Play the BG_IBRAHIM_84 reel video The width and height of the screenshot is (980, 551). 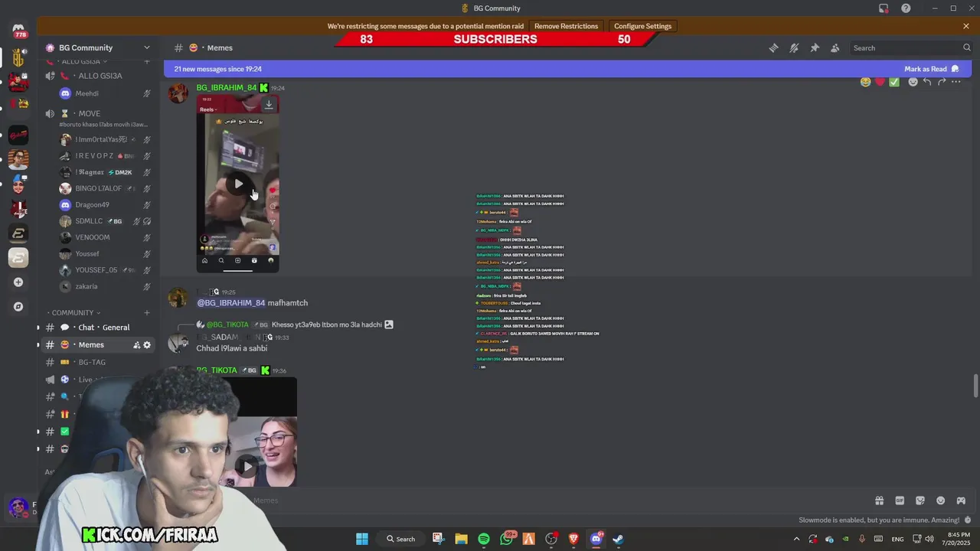(x=238, y=184)
